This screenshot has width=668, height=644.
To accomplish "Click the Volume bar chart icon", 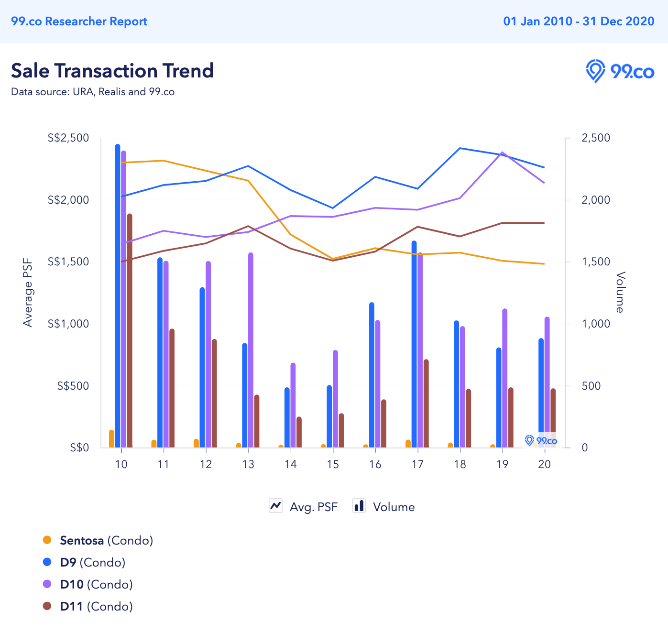I will [359, 506].
